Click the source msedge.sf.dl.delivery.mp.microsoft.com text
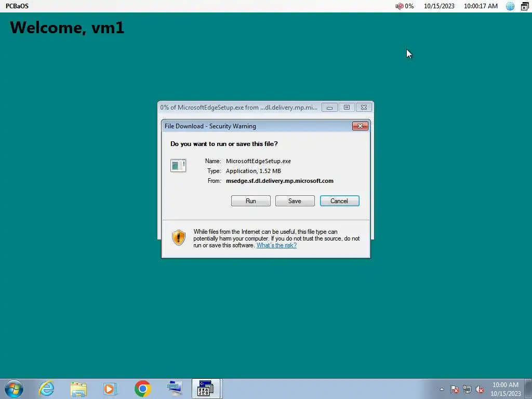This screenshot has width=532, height=399. (280, 181)
